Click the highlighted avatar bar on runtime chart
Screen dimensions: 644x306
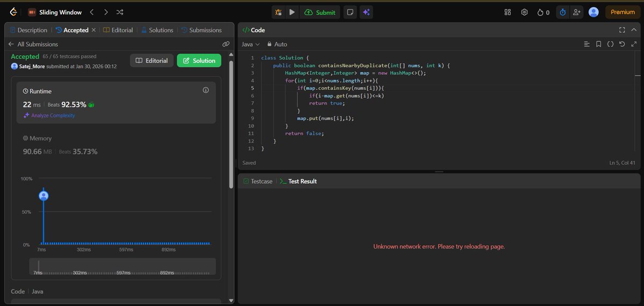[44, 196]
